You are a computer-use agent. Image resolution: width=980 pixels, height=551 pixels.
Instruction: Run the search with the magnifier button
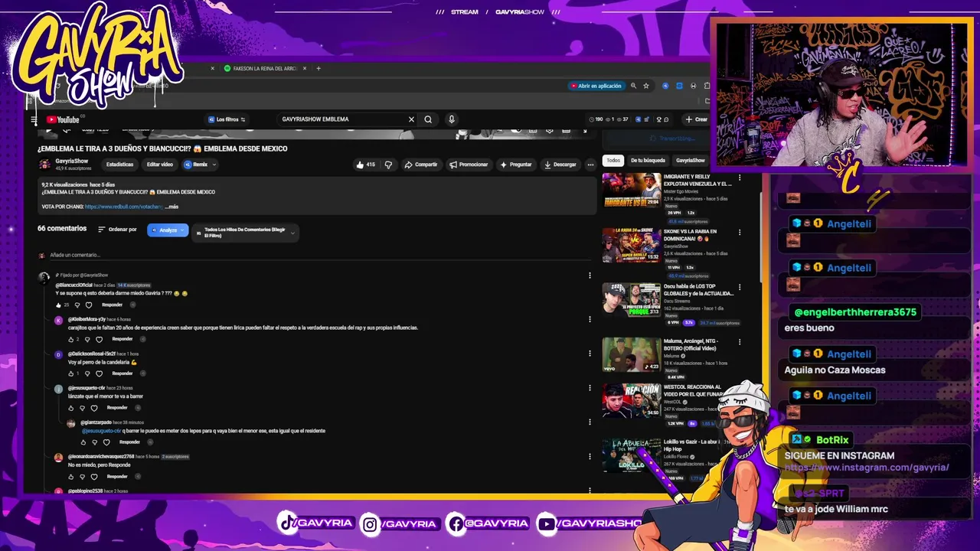click(428, 119)
